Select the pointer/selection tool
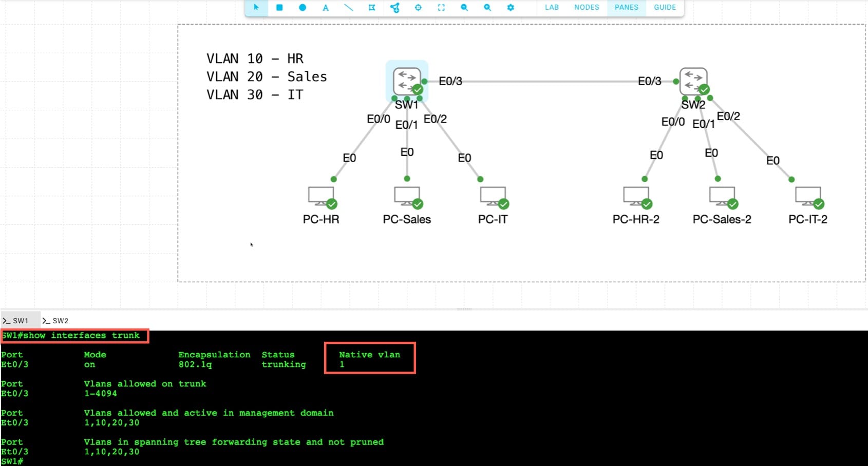The image size is (868, 466). 256,8
